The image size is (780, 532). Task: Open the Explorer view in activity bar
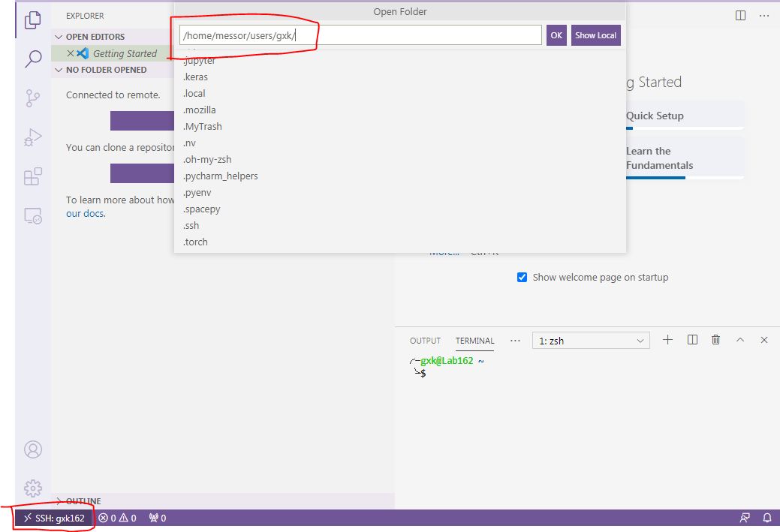(33, 20)
